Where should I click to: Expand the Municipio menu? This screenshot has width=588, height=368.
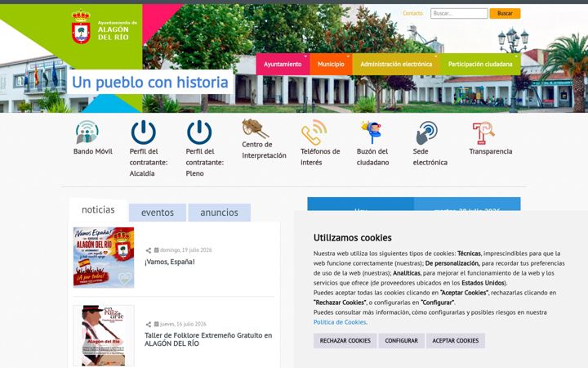click(331, 65)
